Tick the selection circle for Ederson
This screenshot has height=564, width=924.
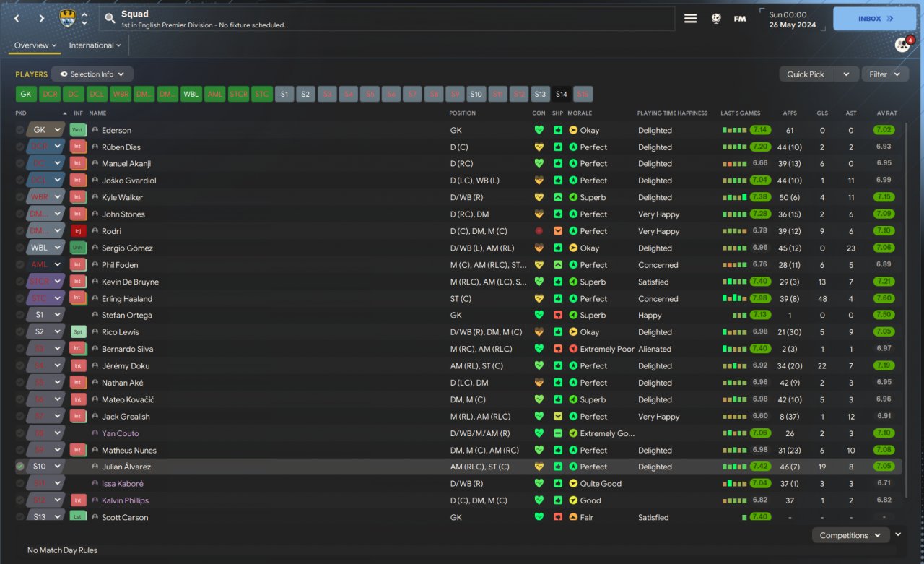tap(19, 130)
